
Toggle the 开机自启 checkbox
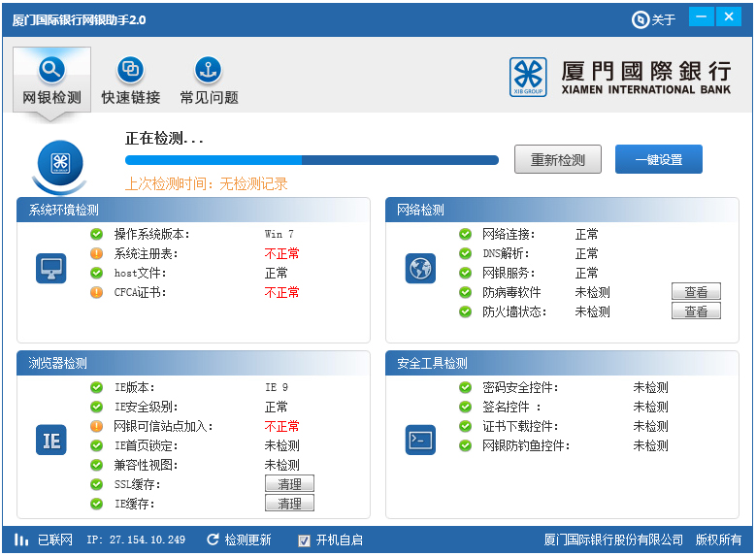pos(304,540)
